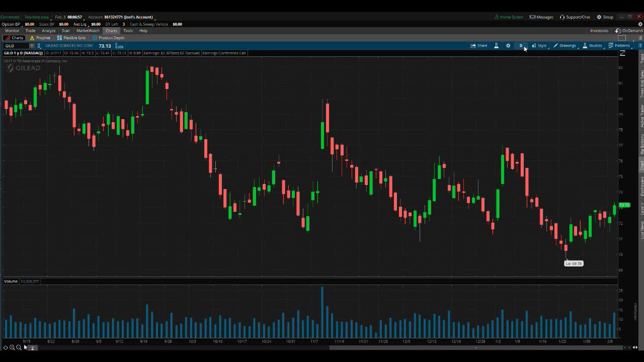
Task: Click the symbol link icon beside GILD
Action: pos(39,46)
